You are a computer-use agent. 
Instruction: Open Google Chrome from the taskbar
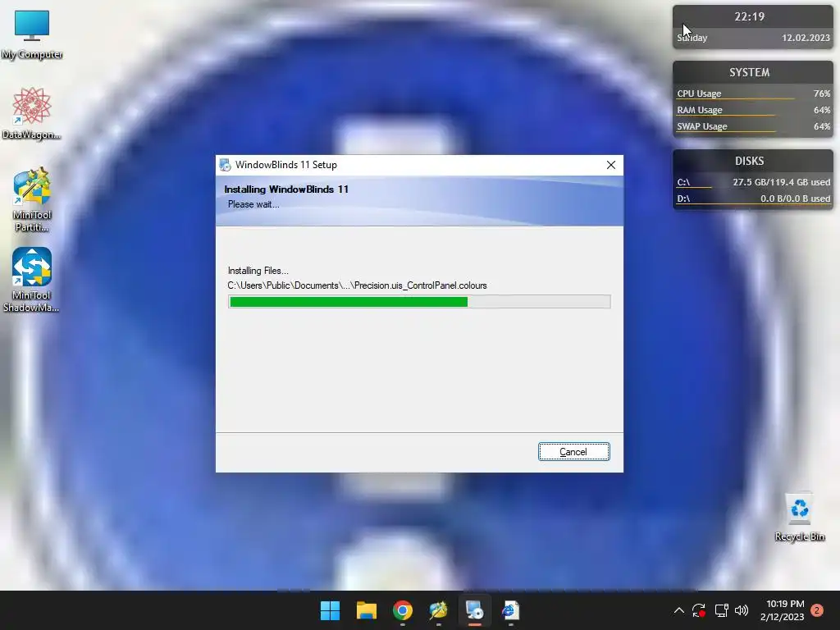402,610
